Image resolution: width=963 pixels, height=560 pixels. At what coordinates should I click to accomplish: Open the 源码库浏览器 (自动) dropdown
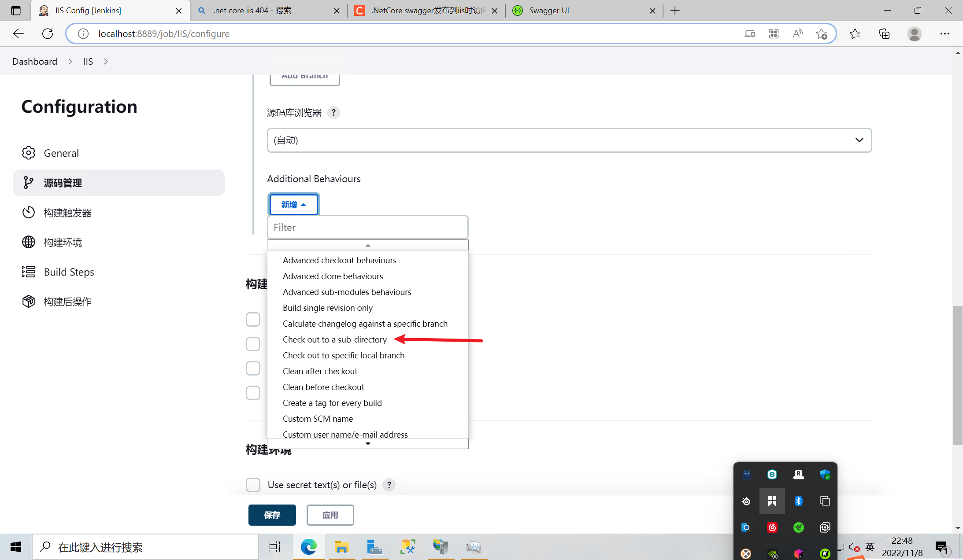coord(569,140)
